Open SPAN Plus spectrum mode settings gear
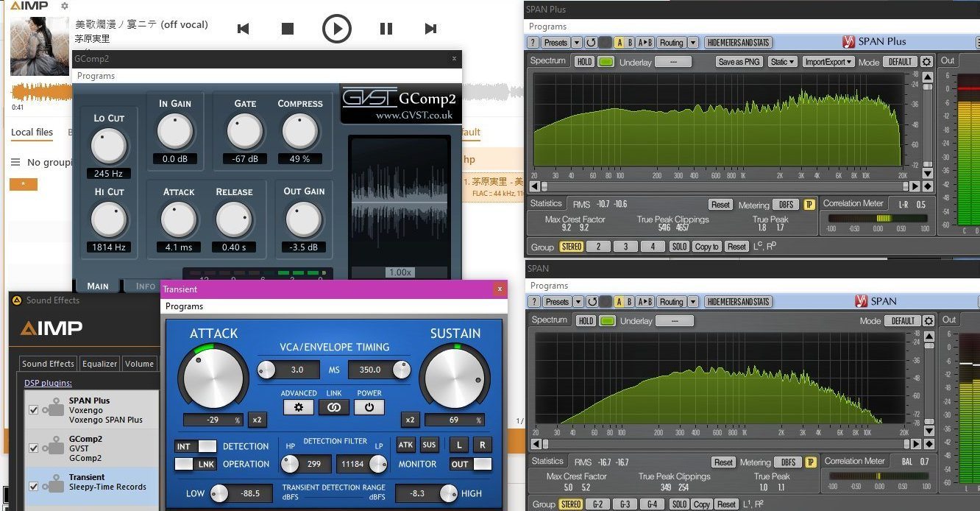The image size is (980, 511). (927, 62)
